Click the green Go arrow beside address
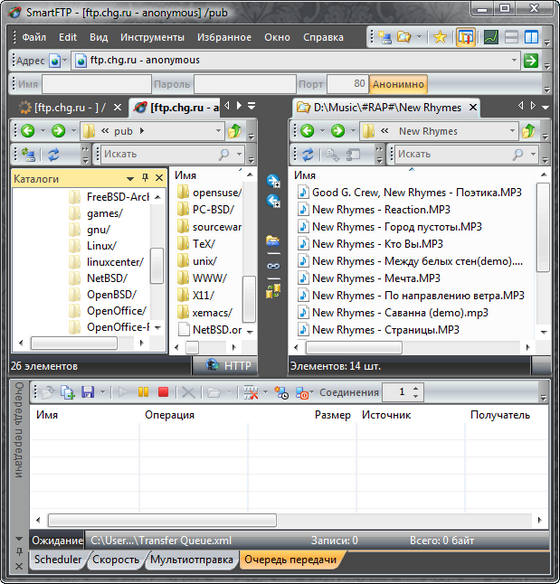 pyautogui.click(x=531, y=60)
